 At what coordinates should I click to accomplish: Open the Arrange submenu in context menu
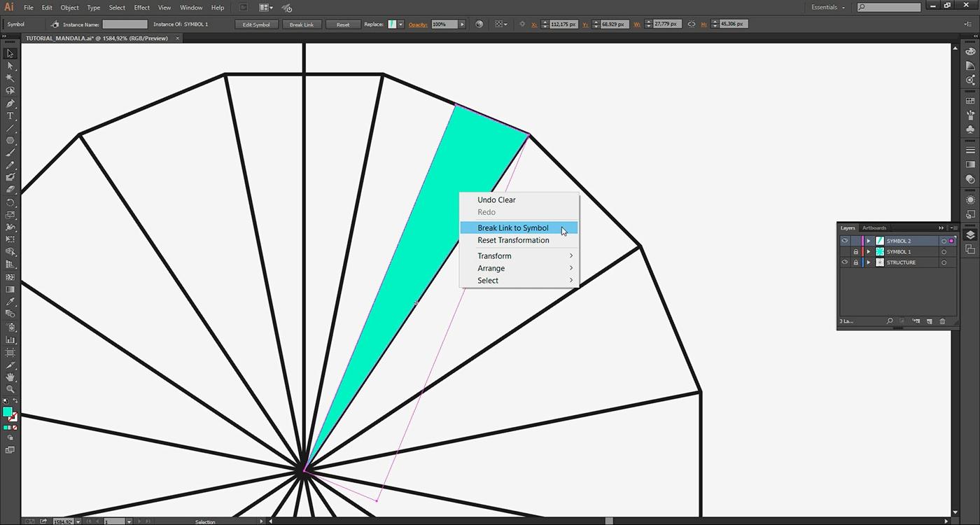point(518,268)
